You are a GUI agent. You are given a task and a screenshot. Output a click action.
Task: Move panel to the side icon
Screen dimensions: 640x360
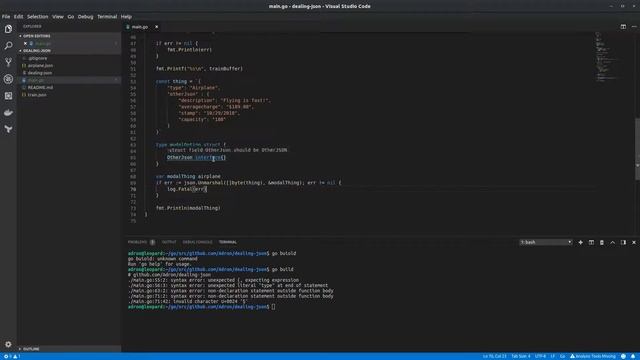(x=623, y=242)
